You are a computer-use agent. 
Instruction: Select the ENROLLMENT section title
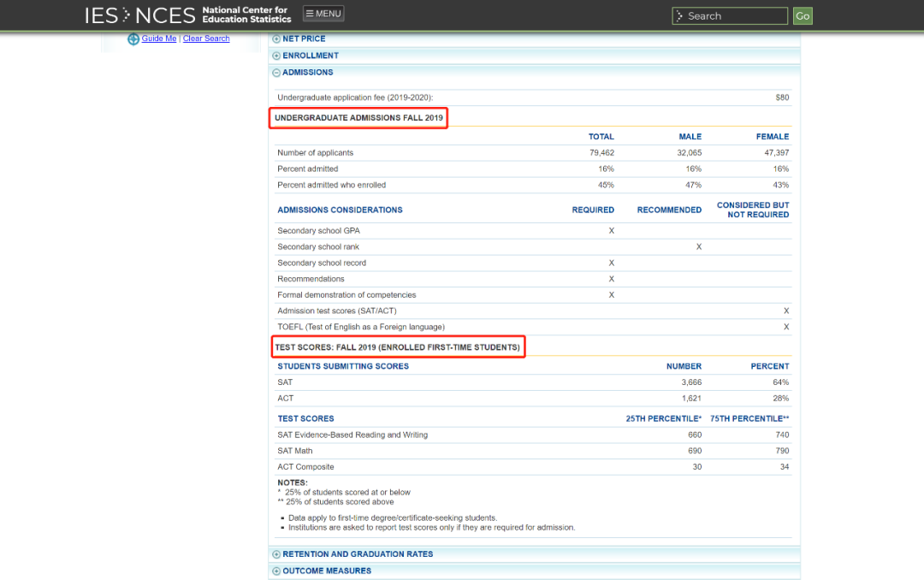click(x=311, y=56)
